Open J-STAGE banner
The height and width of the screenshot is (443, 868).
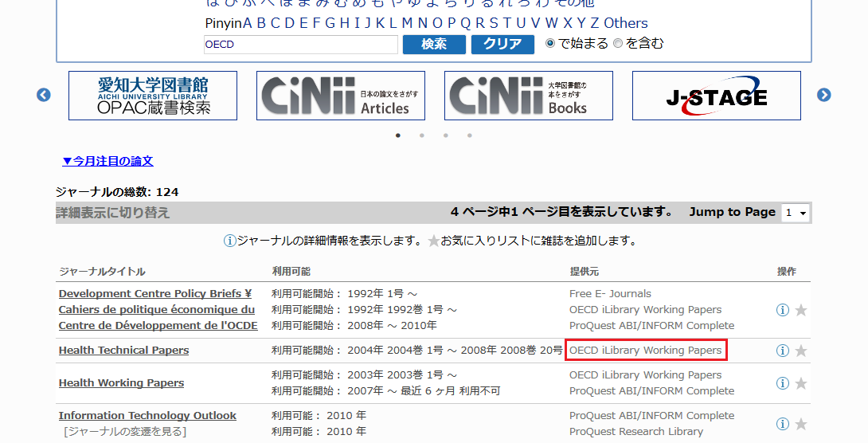(x=717, y=96)
